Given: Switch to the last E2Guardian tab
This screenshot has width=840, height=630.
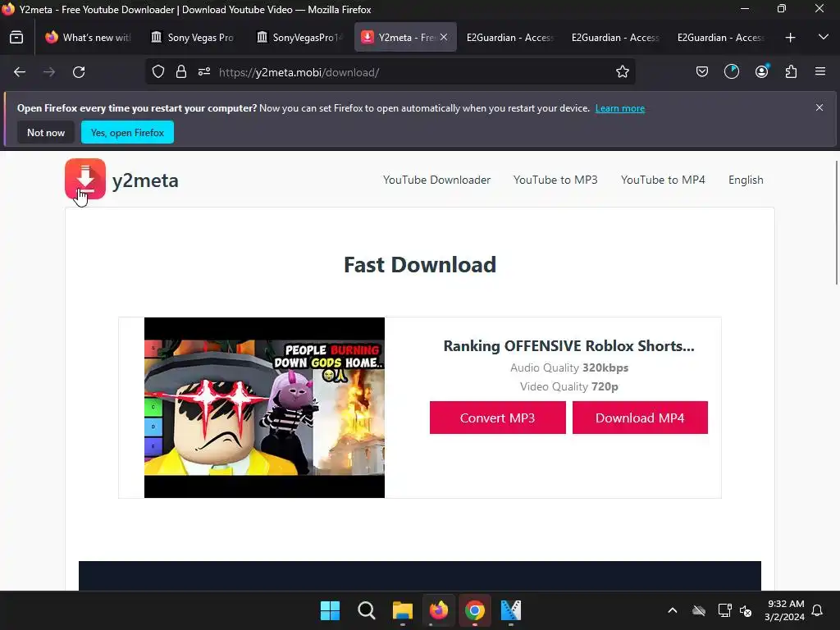Looking at the screenshot, I should pyautogui.click(x=720, y=38).
